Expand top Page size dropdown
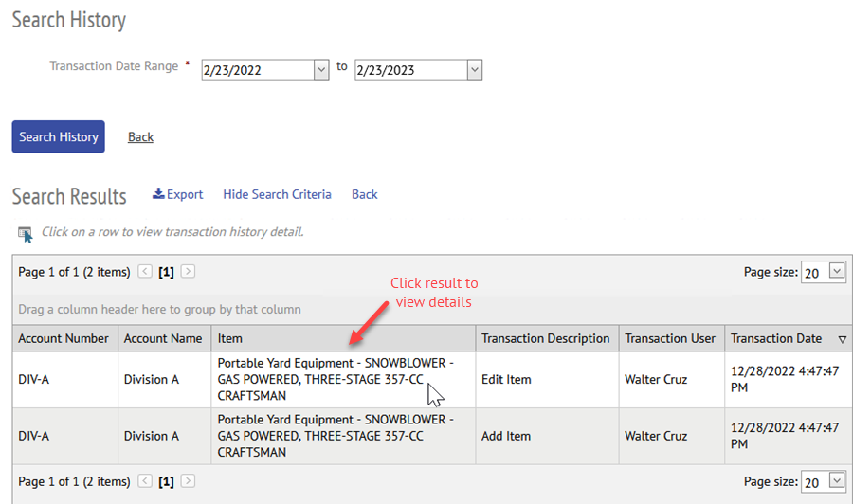Viewport: 853px width, 504px height. pyautogui.click(x=837, y=270)
